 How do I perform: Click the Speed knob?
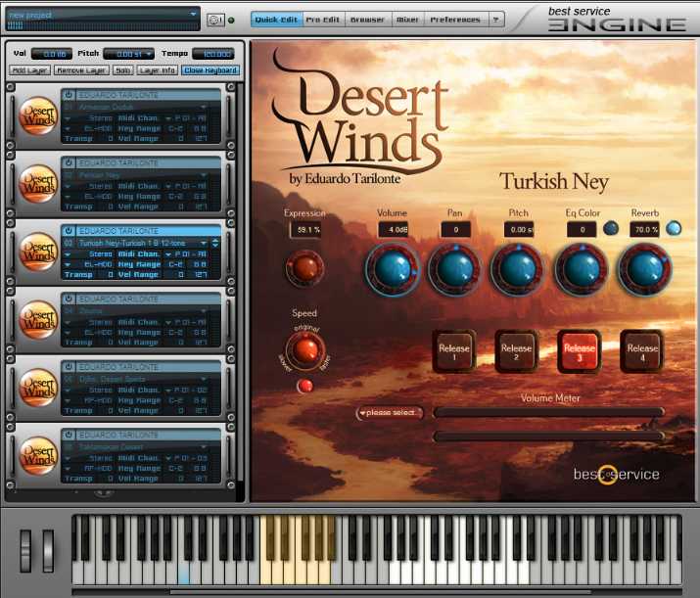click(x=304, y=350)
